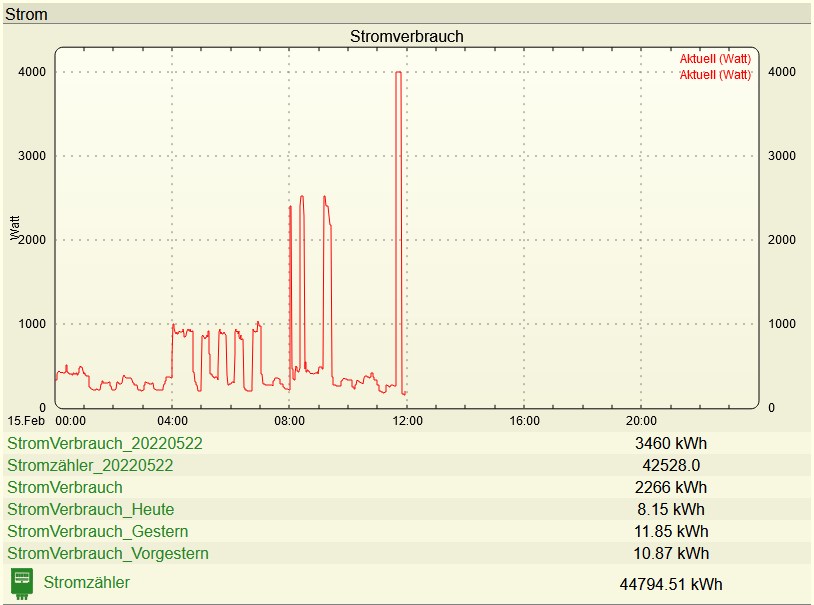814x605 pixels.
Task: Click the Stromzähler device name
Action: coord(86,582)
